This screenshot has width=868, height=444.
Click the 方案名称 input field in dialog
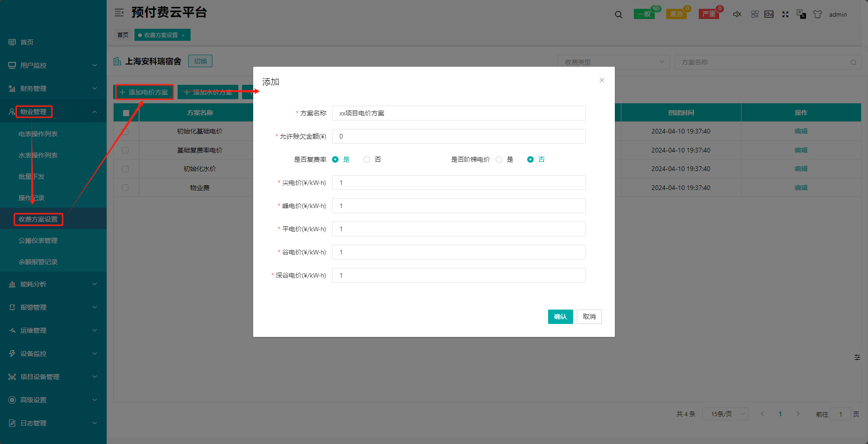point(458,113)
